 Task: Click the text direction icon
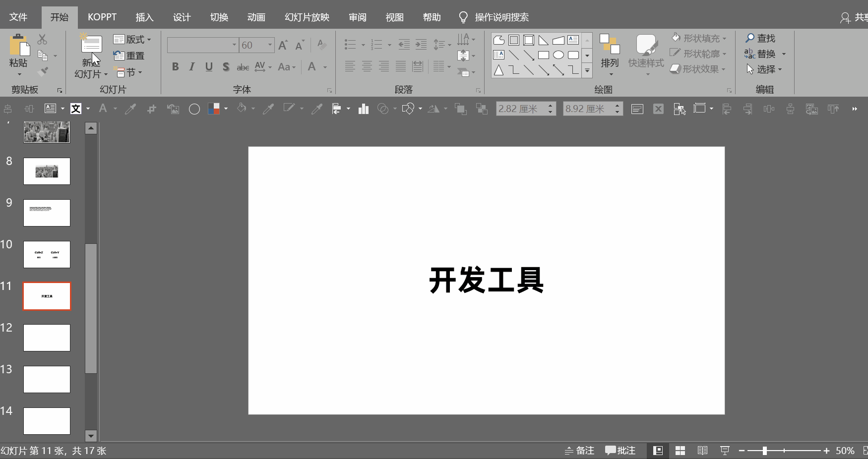(x=463, y=39)
